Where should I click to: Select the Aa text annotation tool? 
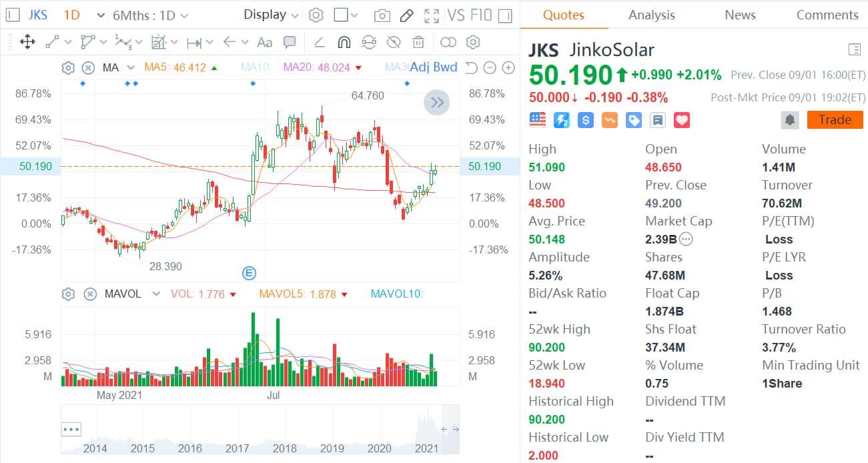pos(265,42)
